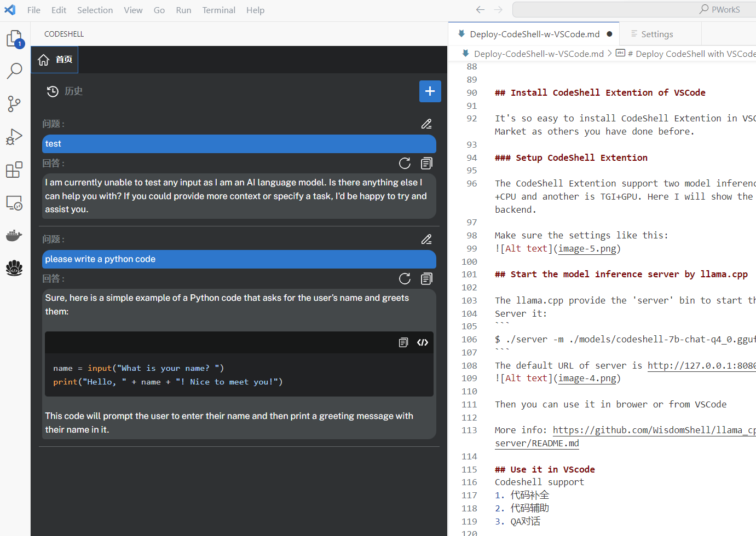Click the VS Code logo icon
The width and height of the screenshot is (756, 536).
click(x=10, y=10)
